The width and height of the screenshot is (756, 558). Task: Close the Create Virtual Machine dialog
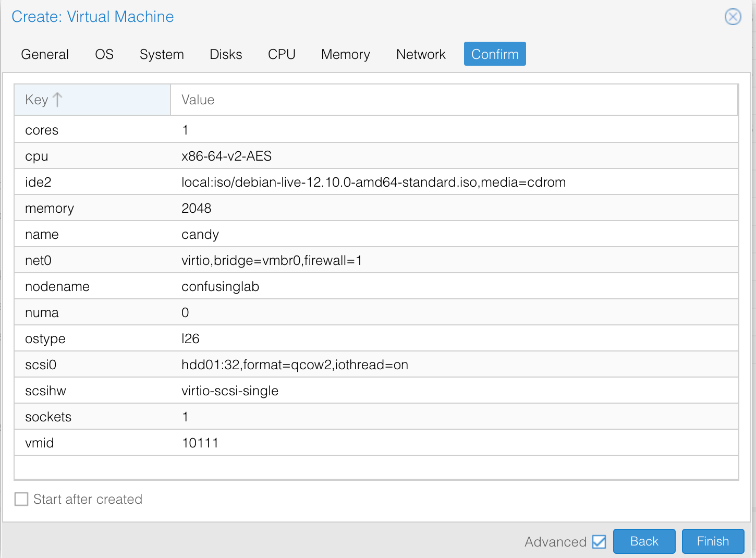[x=733, y=17]
